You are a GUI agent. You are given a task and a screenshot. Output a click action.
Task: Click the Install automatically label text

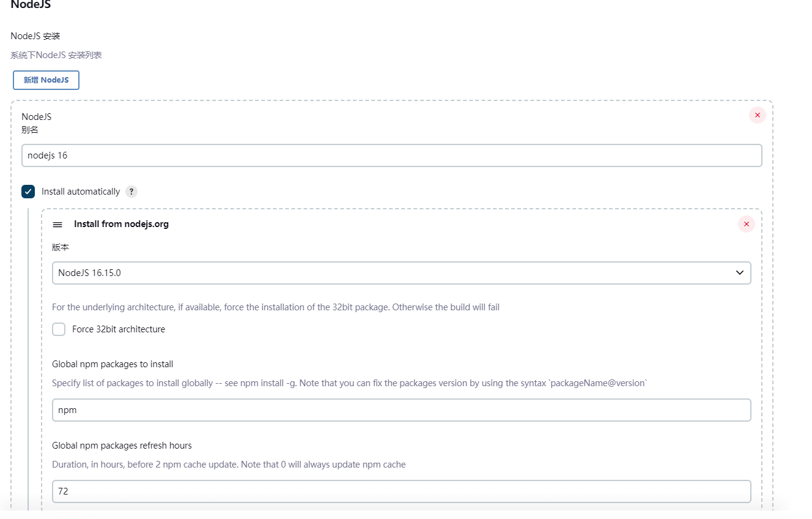[81, 192]
